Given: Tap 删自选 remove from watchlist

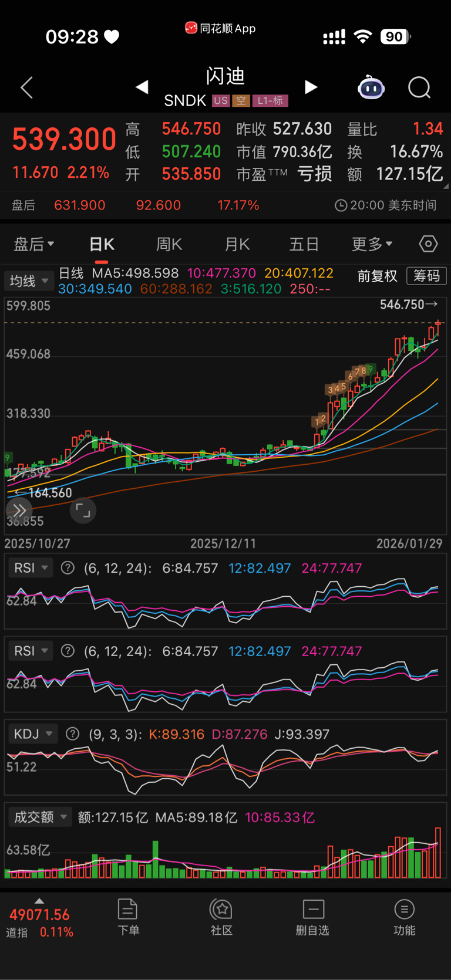Looking at the screenshot, I should coord(312,917).
